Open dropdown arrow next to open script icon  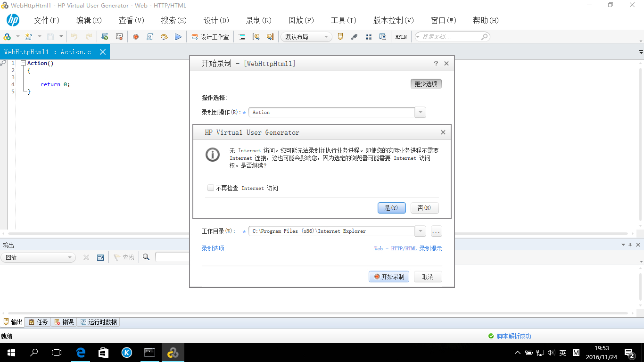[x=40, y=37]
